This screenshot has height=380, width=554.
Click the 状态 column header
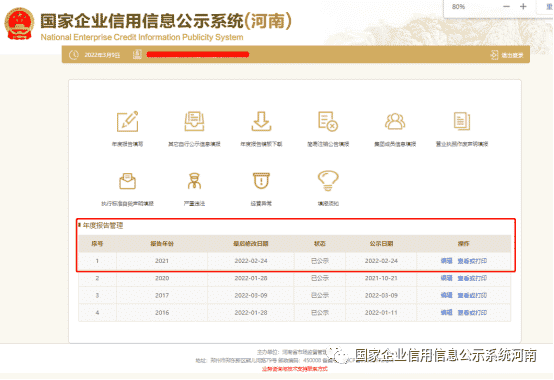[320, 244]
